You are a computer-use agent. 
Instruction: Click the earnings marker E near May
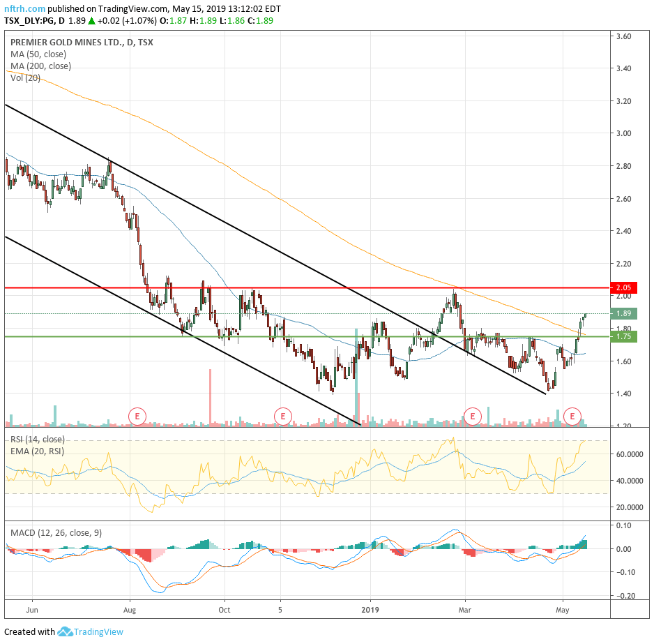pos(572,416)
